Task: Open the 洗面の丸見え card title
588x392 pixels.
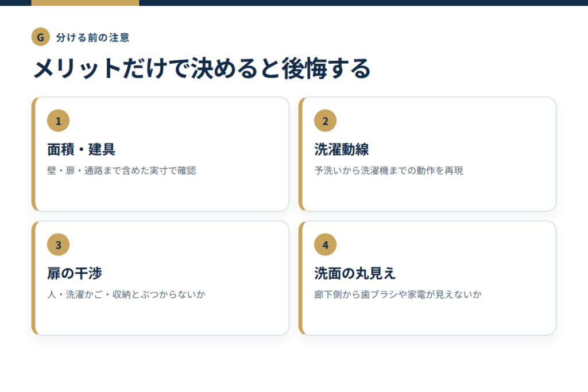Action: click(355, 273)
